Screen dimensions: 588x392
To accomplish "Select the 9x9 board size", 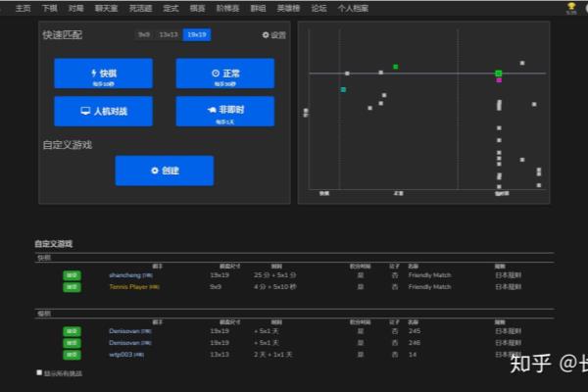I will tap(144, 35).
